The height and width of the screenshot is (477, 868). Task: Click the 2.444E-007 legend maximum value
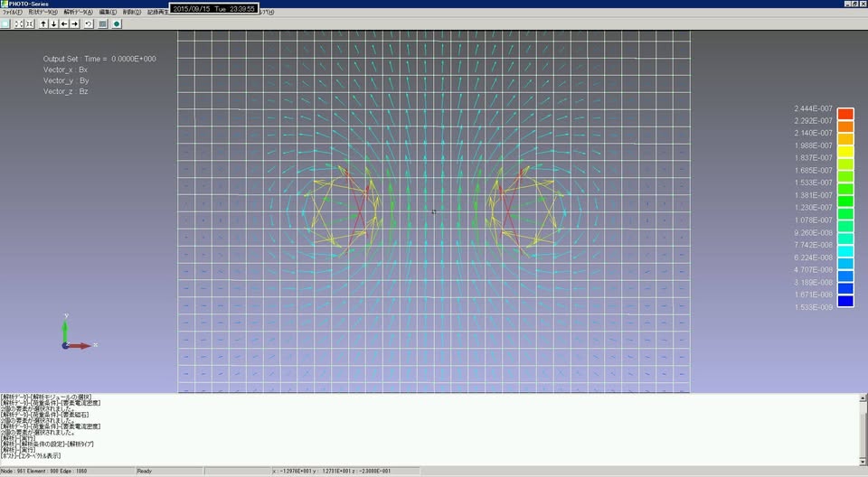coord(813,108)
